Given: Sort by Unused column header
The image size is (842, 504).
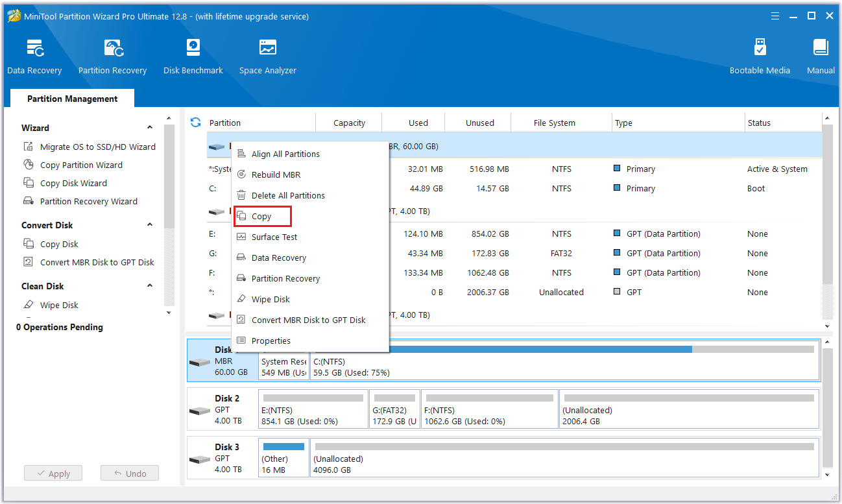Looking at the screenshot, I should [x=479, y=123].
